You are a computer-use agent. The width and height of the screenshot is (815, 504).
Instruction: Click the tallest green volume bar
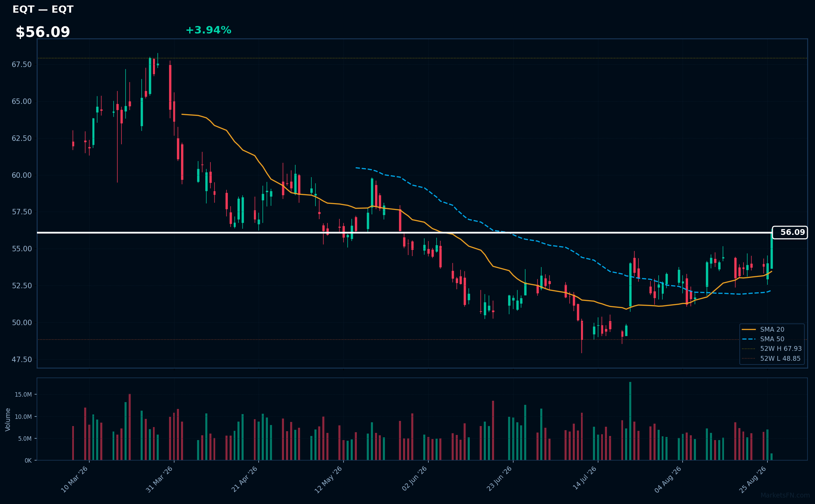click(x=630, y=421)
